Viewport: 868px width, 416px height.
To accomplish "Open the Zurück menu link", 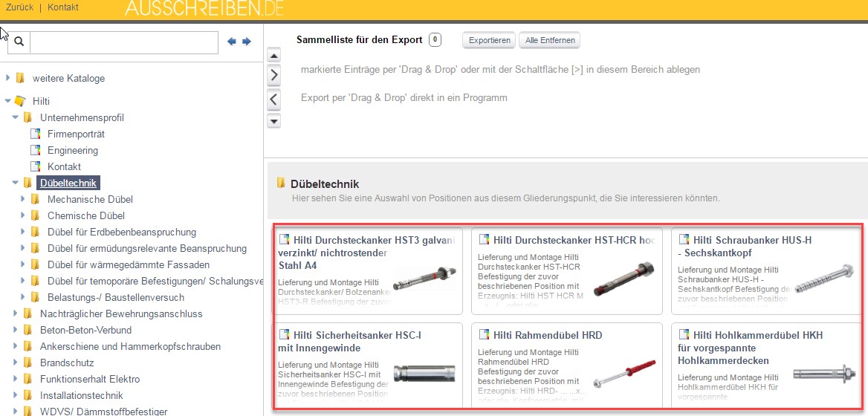I will (19, 7).
